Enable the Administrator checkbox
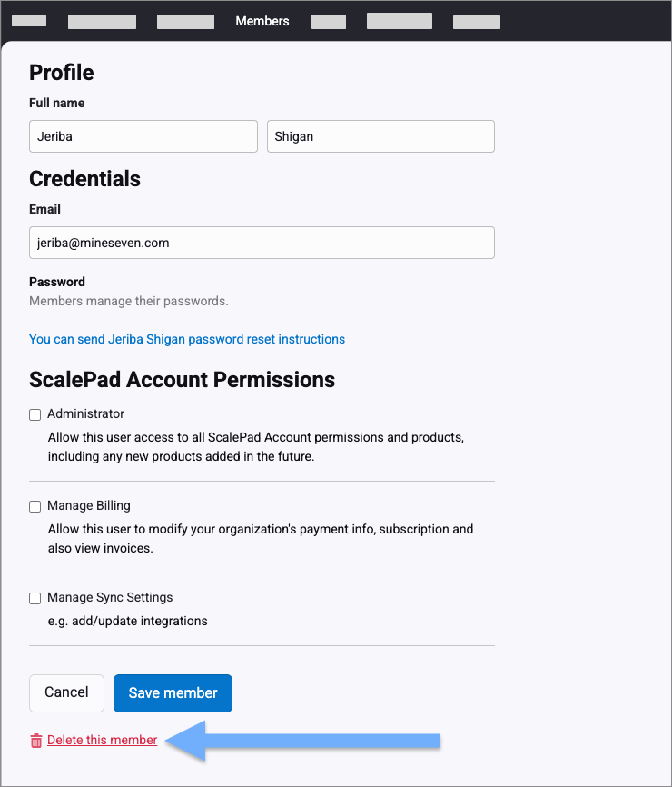The height and width of the screenshot is (787, 672). point(35,414)
